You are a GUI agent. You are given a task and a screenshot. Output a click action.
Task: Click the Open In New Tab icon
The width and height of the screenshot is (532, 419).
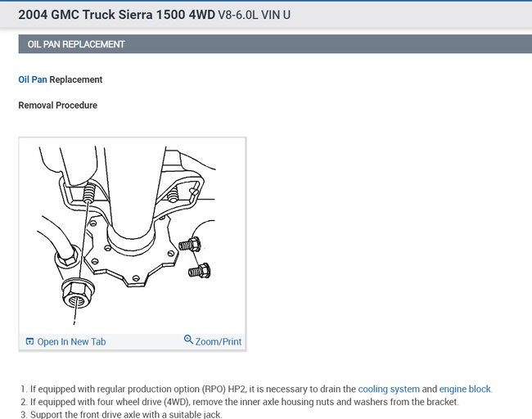tap(29, 341)
